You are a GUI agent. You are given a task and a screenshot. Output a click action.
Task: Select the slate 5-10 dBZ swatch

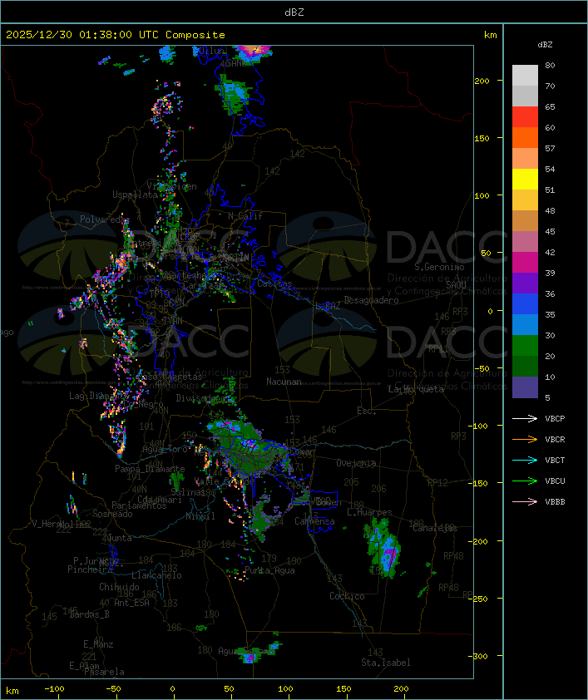coord(525,387)
